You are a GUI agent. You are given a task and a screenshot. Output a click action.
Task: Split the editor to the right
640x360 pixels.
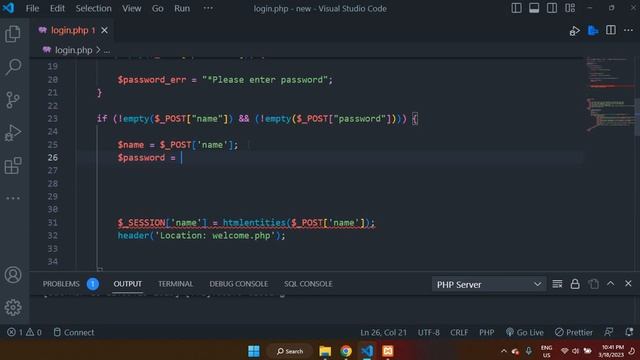[611, 30]
